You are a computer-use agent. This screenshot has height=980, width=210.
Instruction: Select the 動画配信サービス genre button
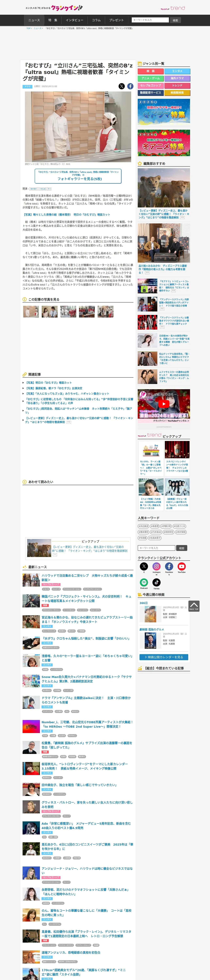150,93
